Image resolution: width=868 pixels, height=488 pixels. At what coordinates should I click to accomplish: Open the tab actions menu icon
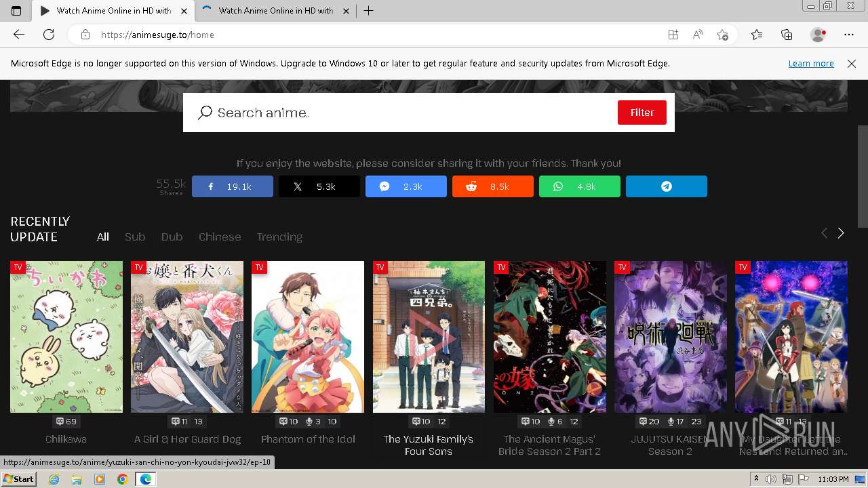16,11
